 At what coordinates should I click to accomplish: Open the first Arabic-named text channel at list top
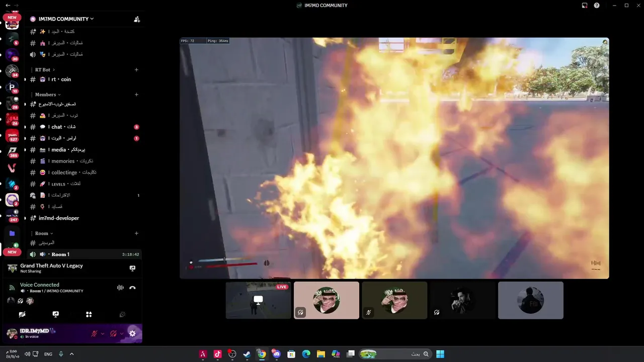point(84,31)
